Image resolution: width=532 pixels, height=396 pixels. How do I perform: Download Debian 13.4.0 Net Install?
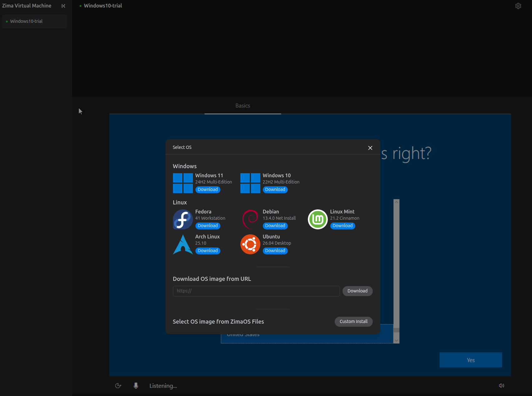tap(275, 226)
